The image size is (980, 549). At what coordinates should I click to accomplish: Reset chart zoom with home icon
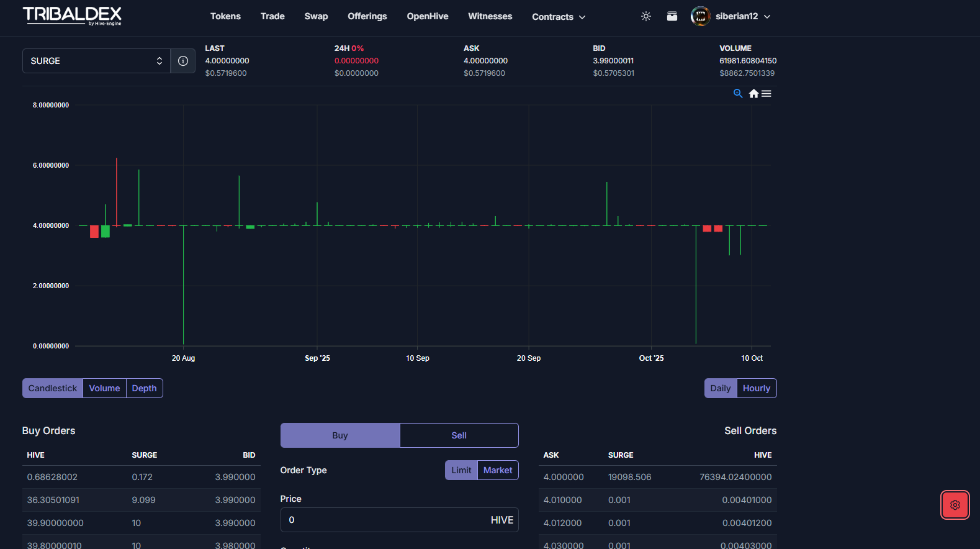(x=753, y=94)
